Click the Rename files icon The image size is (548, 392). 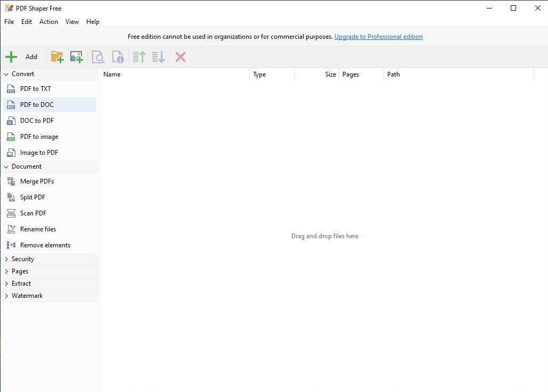11,229
